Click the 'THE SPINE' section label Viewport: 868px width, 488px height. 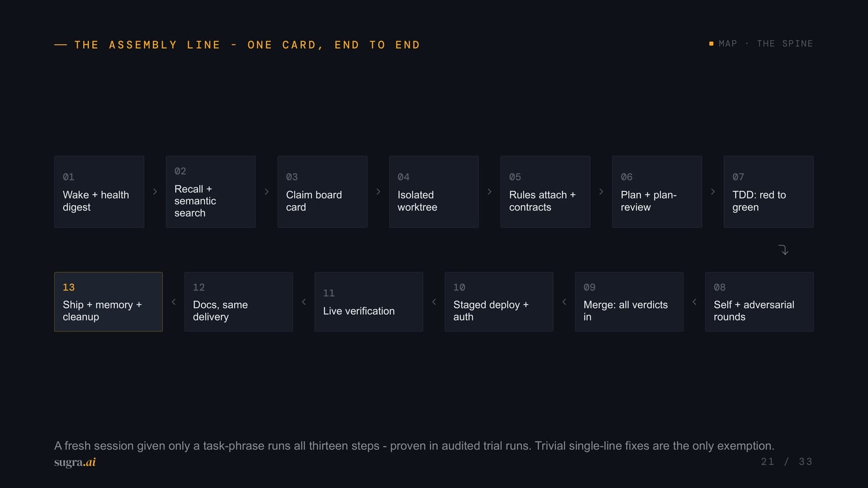pyautogui.click(x=785, y=44)
